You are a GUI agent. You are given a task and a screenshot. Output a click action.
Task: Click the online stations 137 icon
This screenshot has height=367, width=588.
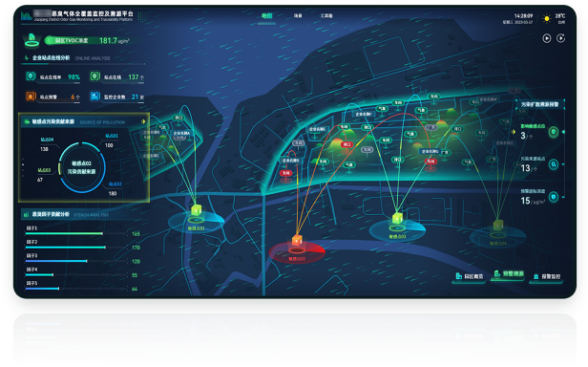94,76
